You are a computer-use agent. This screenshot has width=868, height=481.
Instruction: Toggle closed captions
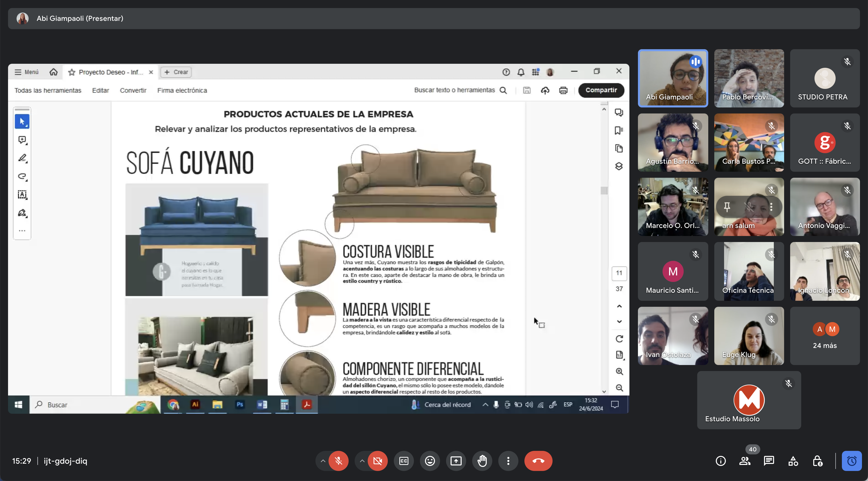coord(404,461)
